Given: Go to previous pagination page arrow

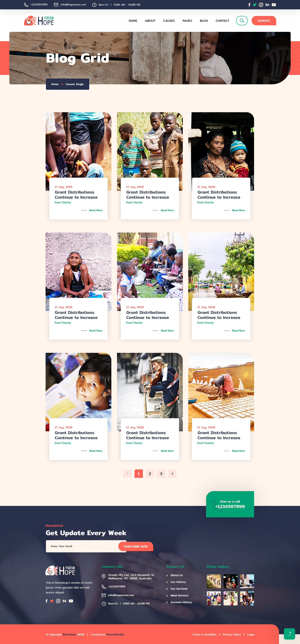Looking at the screenshot, I should [x=127, y=473].
